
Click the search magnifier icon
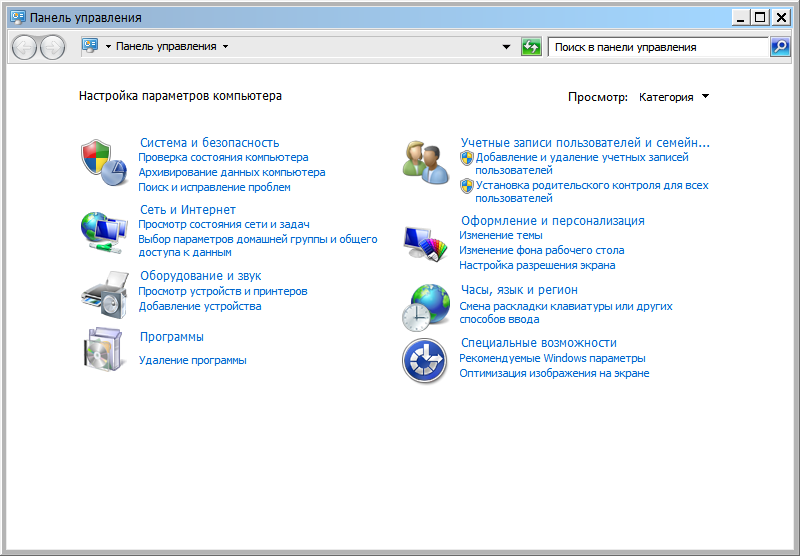click(780, 47)
